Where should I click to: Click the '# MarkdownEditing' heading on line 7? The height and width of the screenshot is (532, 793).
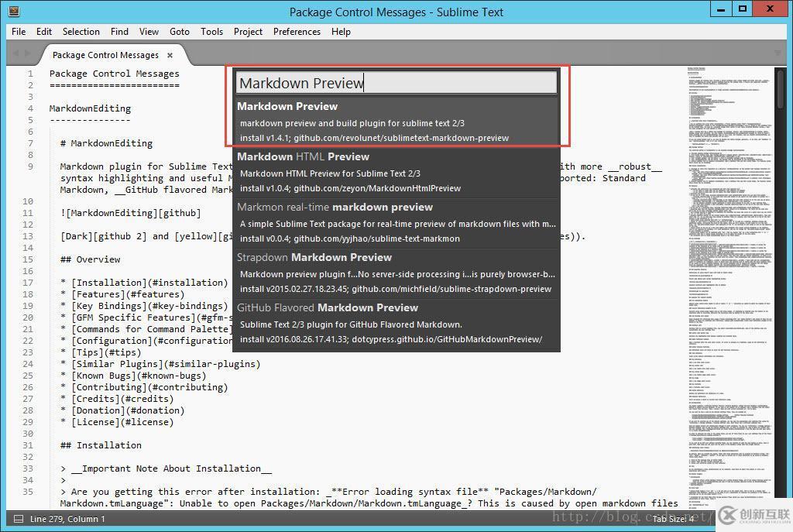[x=106, y=143]
